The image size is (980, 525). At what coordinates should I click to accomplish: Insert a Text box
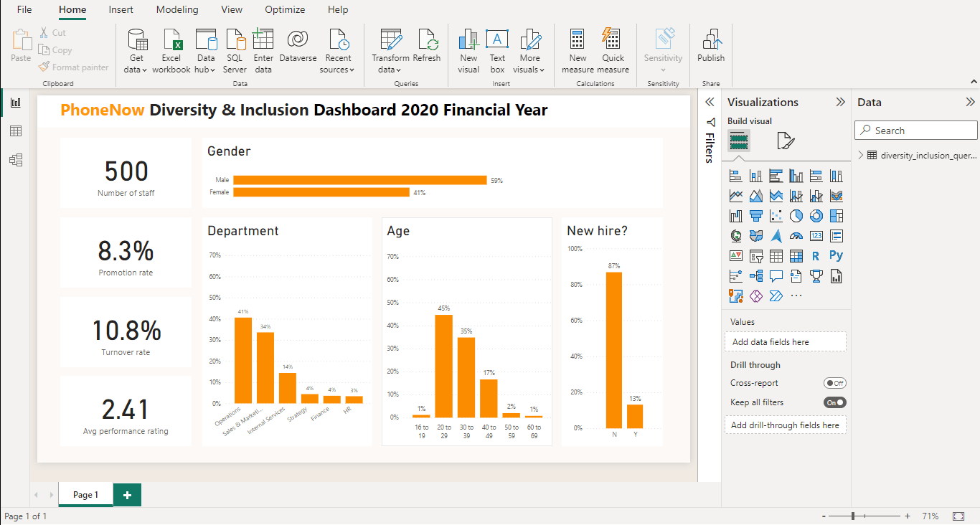pos(497,51)
